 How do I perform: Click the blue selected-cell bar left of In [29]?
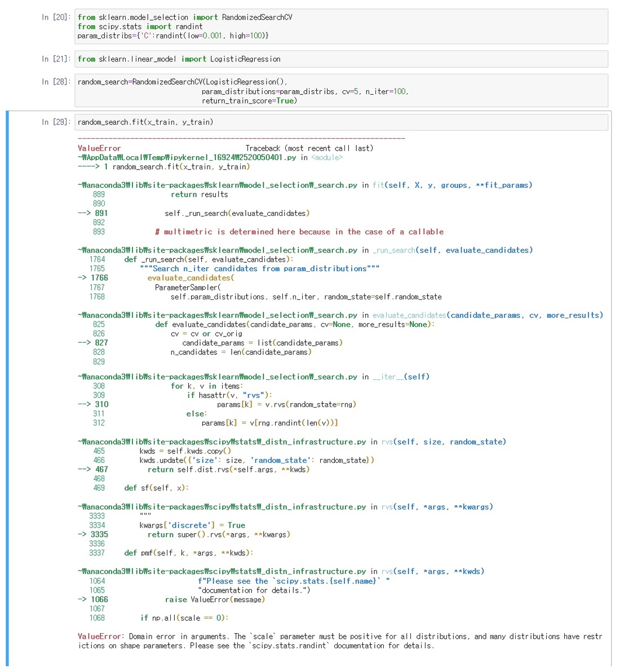(x=7, y=388)
